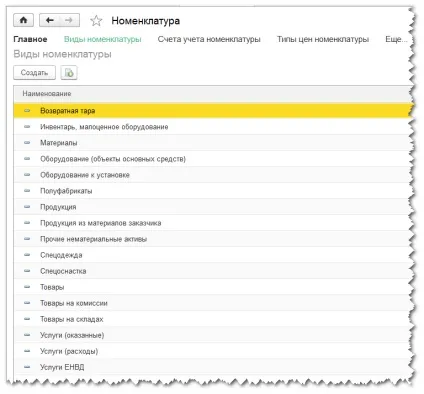Click the row icon beside Товары на комиссии
Screen dimensions: 424x394
tap(27, 303)
